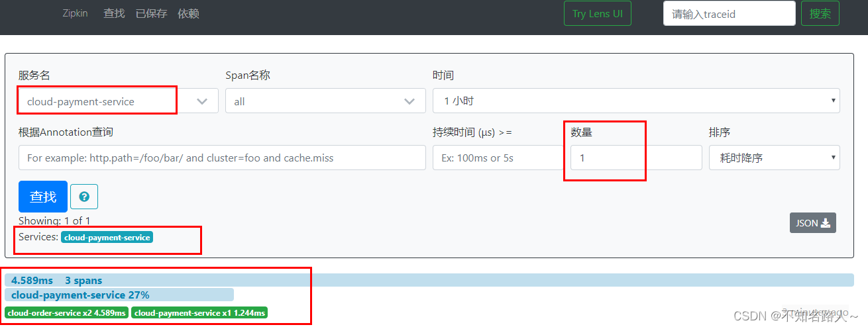The image size is (868, 329).
Task: Open the Span名称 dropdown set to all
Action: (x=325, y=101)
